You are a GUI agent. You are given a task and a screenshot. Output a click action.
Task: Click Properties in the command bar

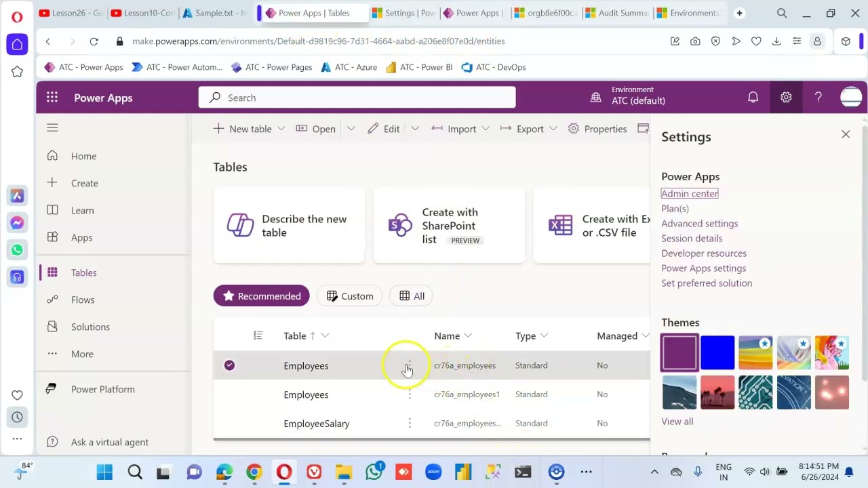coord(597,129)
